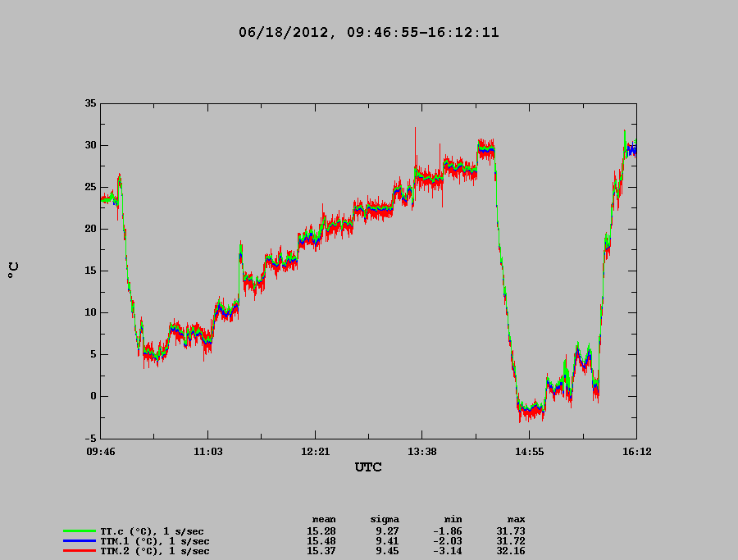
Task: Click the max value 32.16
Action: [x=511, y=551]
